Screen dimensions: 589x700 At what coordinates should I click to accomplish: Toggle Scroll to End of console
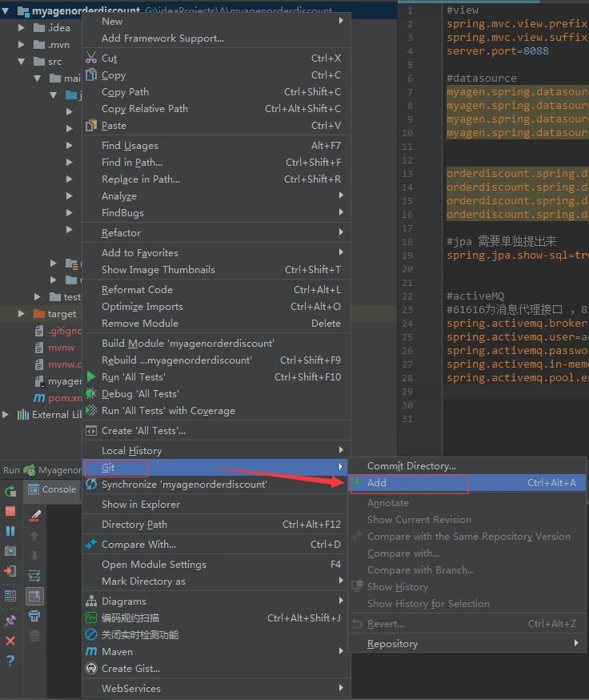(x=34, y=596)
